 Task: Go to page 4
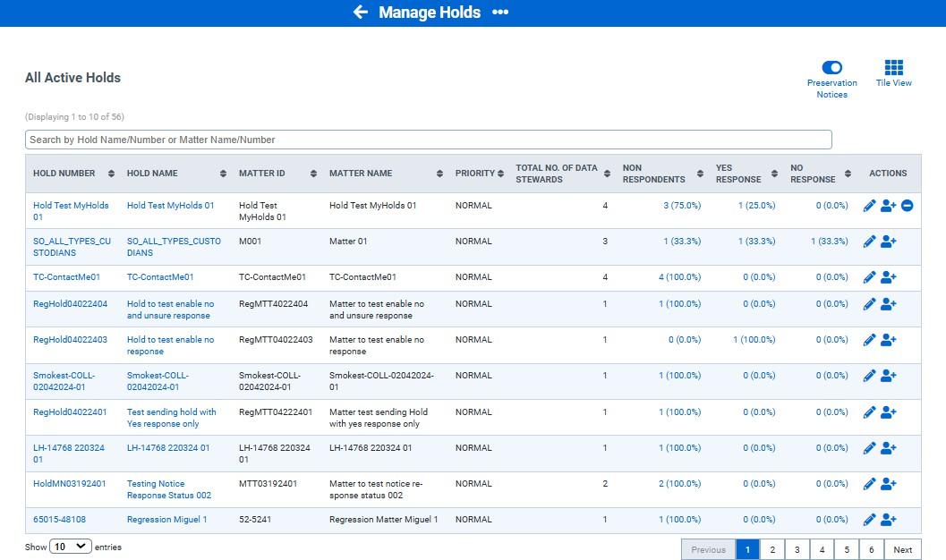822,550
